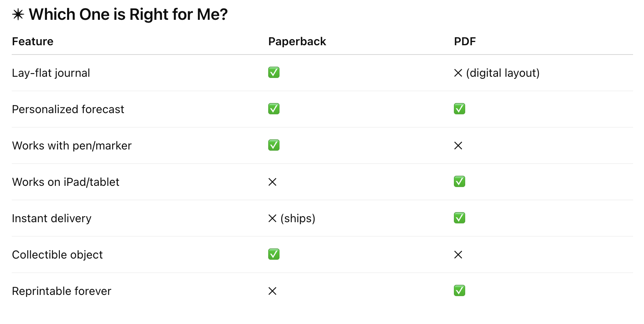Click the Feature column header
The height and width of the screenshot is (324, 644).
point(33,42)
